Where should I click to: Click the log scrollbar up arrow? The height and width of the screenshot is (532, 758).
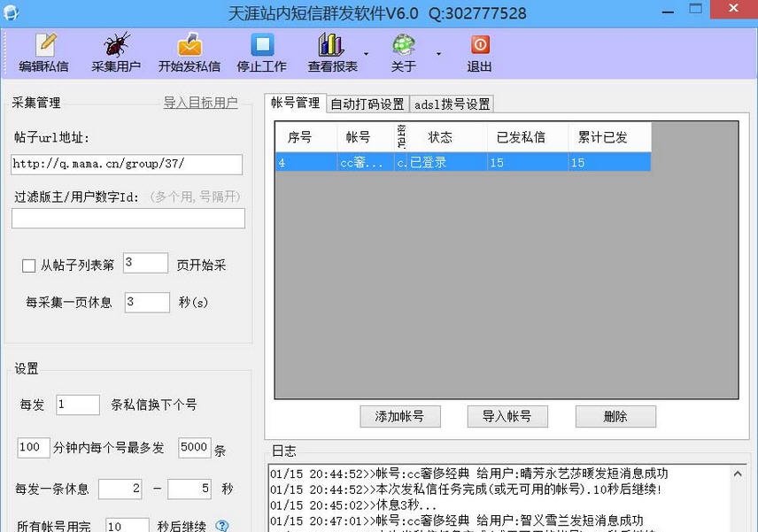point(738,474)
